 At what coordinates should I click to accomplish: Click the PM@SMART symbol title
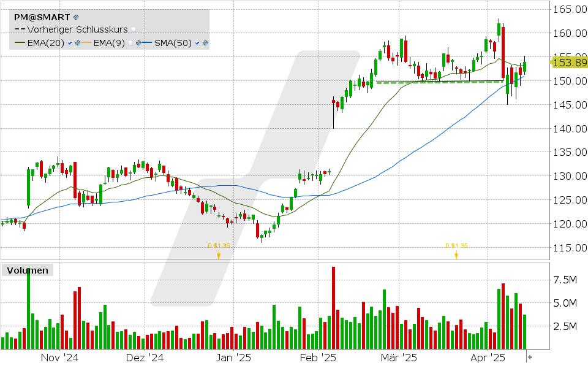42,17
